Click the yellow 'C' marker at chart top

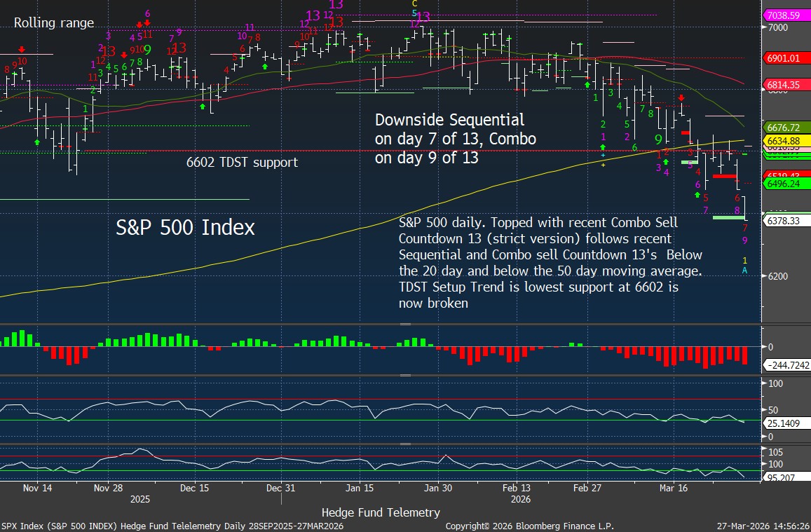pyautogui.click(x=414, y=4)
